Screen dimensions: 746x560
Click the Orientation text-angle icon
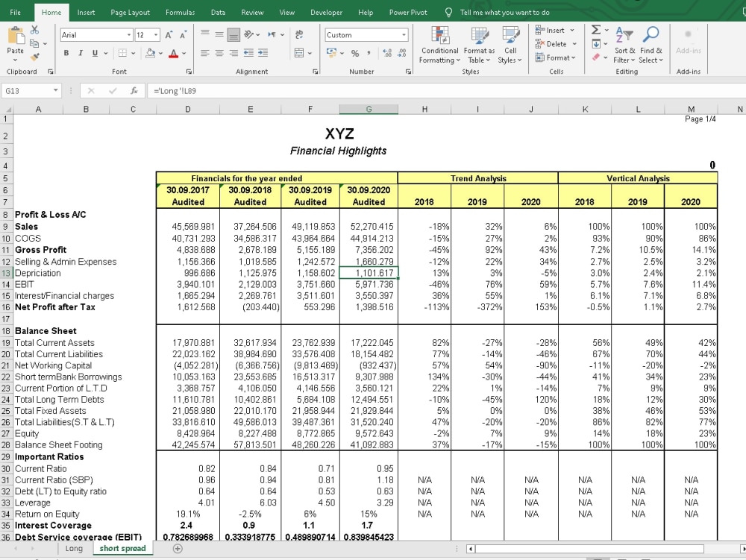click(x=249, y=34)
